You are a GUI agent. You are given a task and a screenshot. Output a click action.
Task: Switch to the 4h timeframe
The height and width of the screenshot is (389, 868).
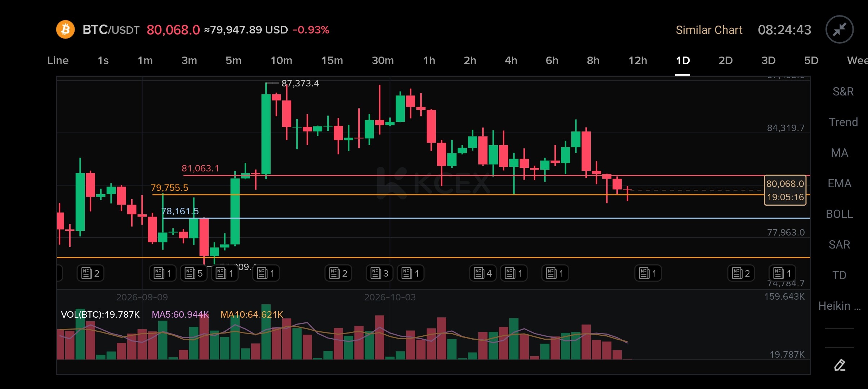[511, 61]
